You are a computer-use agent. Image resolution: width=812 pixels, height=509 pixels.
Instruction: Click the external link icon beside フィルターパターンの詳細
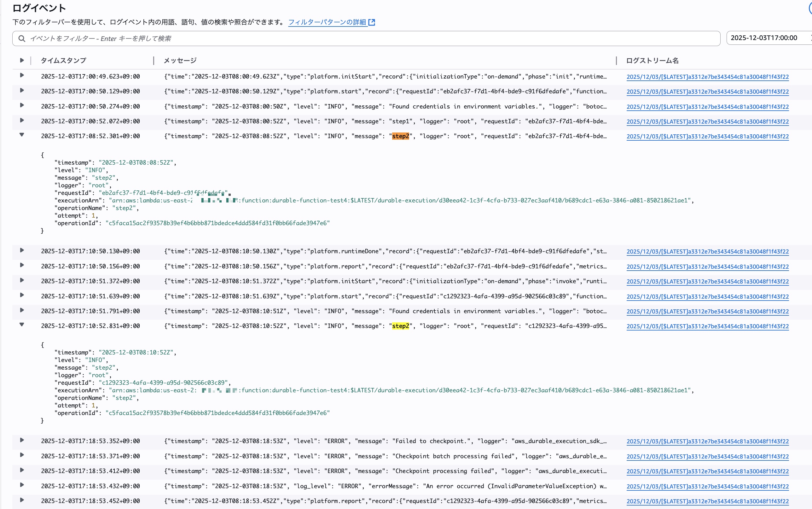tap(372, 22)
